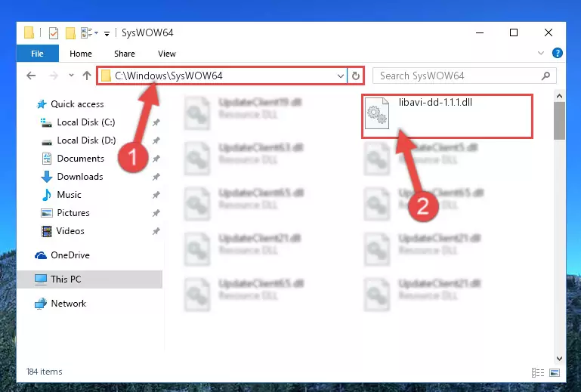Image resolution: width=581 pixels, height=392 pixels.
Task: Switch to large icons view in status bar
Action: tap(555, 372)
